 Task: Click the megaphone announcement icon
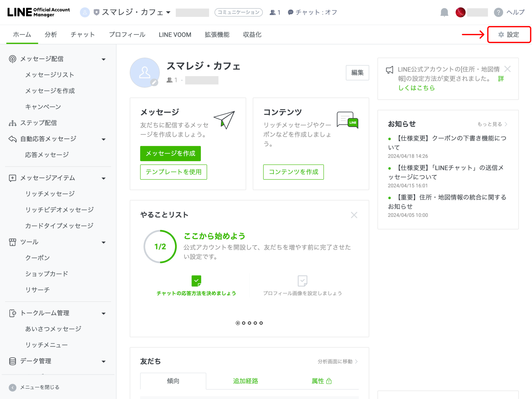(x=390, y=70)
